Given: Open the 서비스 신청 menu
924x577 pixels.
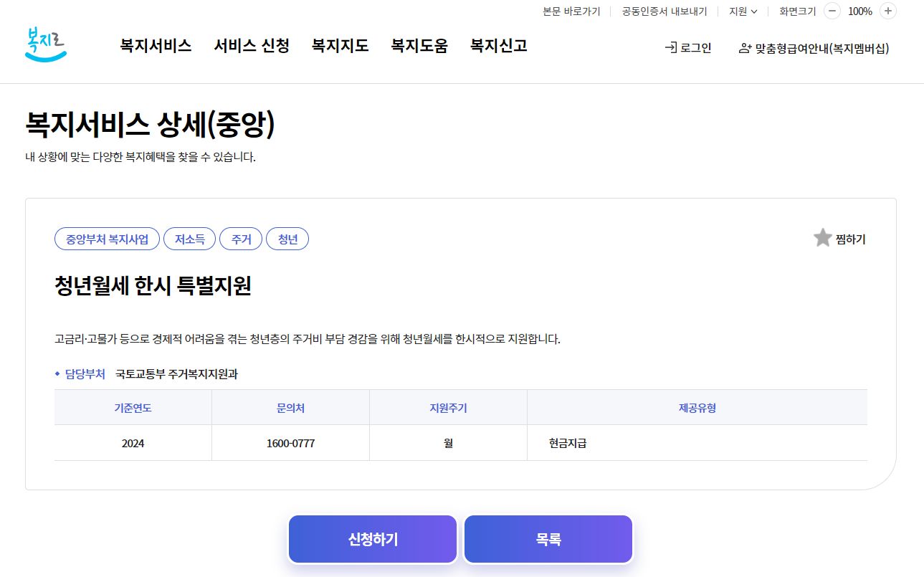Looking at the screenshot, I should (252, 45).
